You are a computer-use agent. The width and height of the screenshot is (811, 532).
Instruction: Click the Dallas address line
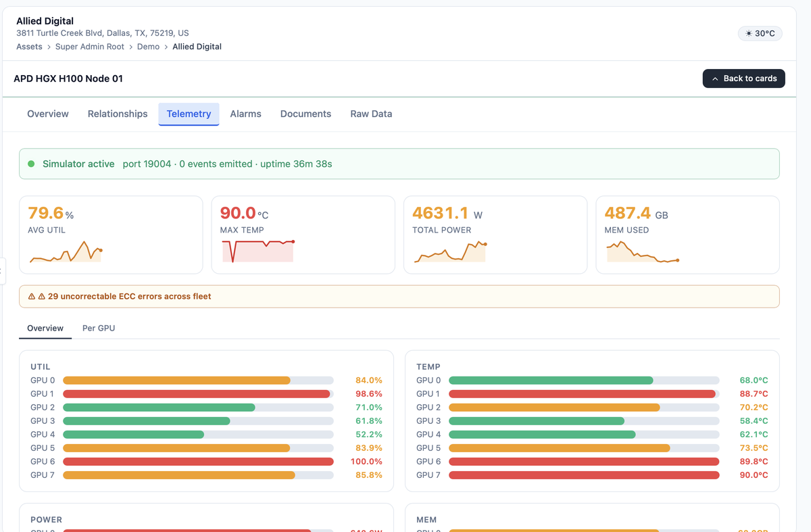tap(103, 33)
